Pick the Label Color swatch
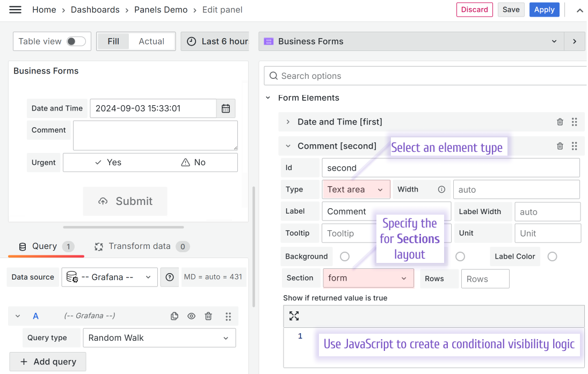588x374 pixels. pyautogui.click(x=552, y=256)
